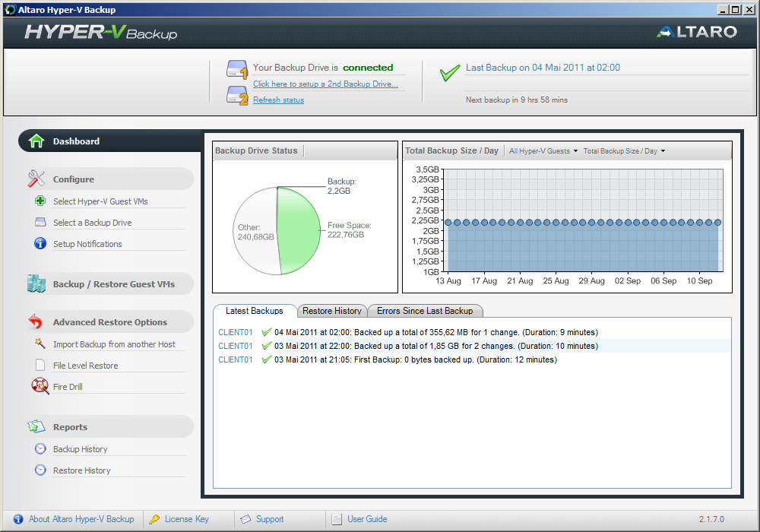Click the Support footer link
The width and height of the screenshot is (760, 532).
(270, 519)
